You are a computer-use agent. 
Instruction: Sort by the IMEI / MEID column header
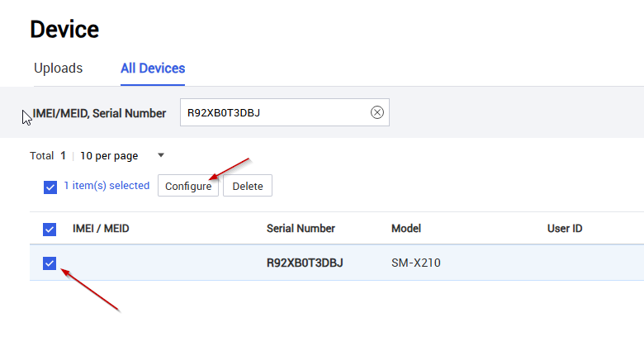[101, 229]
